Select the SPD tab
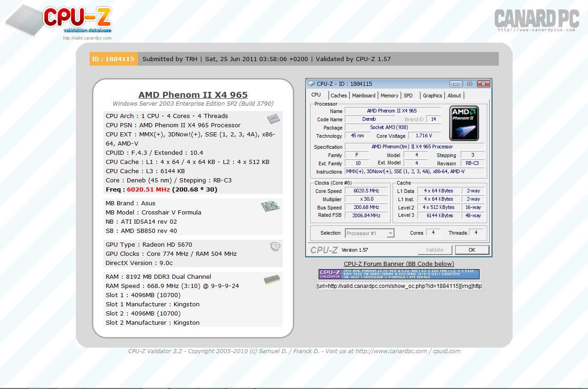 click(408, 96)
